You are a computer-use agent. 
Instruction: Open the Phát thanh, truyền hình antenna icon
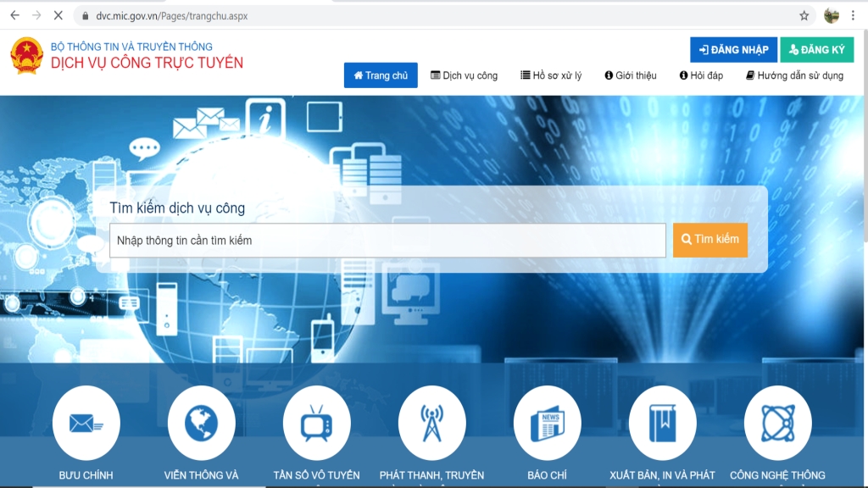click(431, 422)
